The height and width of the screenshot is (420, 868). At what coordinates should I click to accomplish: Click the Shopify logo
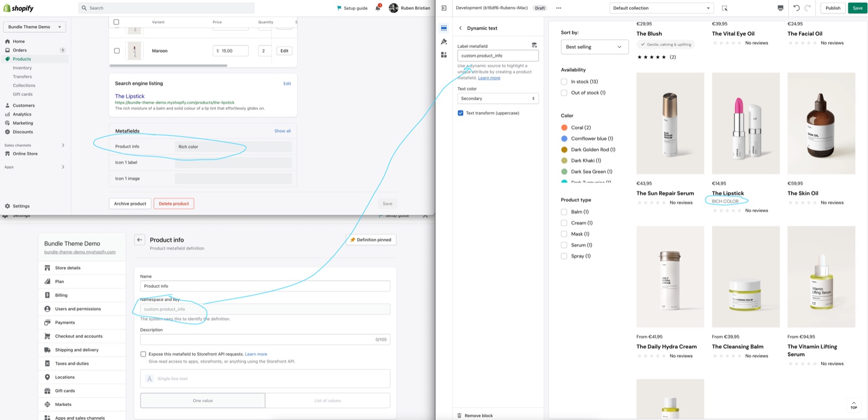coord(18,8)
